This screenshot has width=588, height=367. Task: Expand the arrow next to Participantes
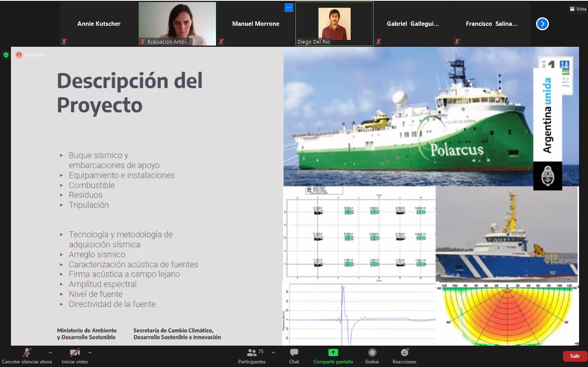273,352
